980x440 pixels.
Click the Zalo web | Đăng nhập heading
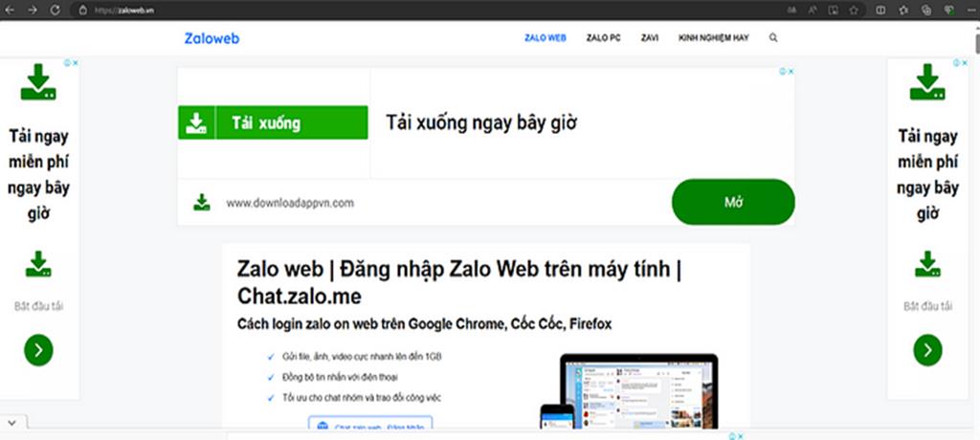[x=459, y=282]
